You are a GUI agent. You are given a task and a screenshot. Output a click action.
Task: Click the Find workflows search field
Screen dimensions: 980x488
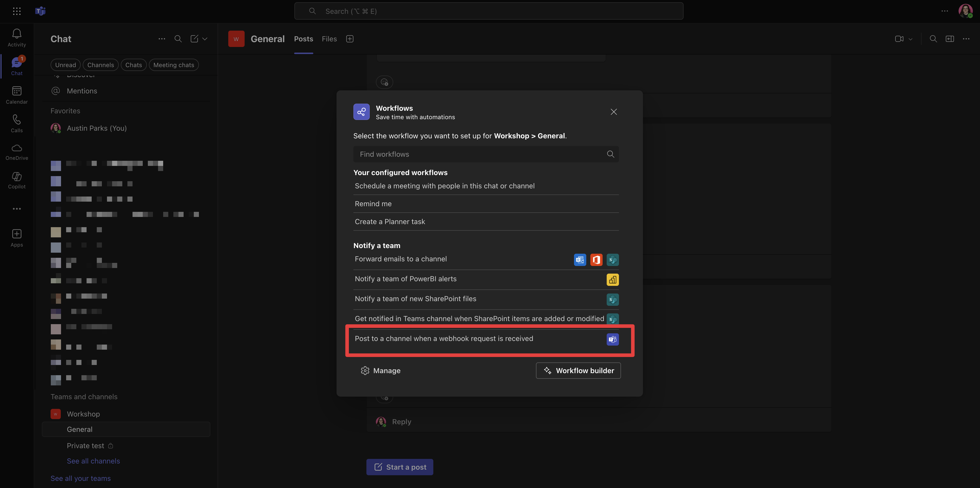pos(486,154)
